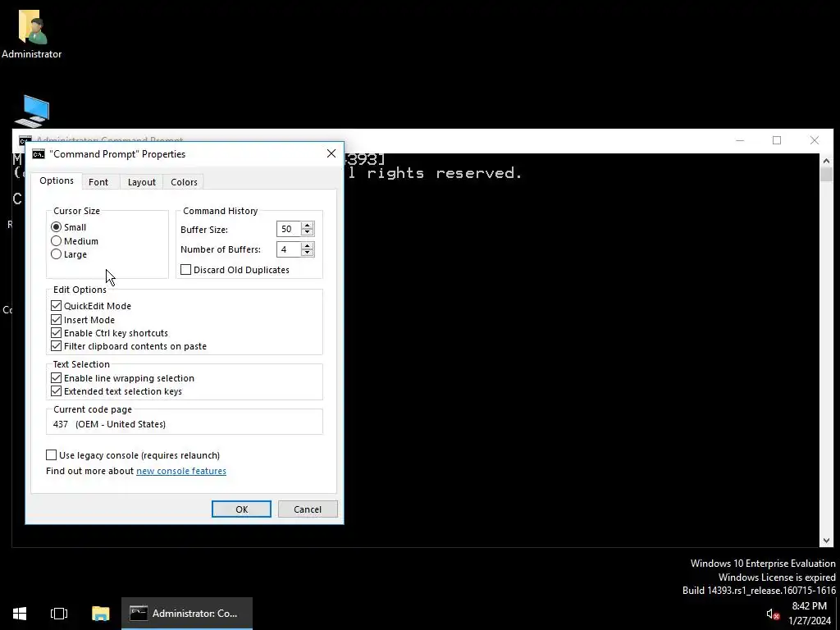The height and width of the screenshot is (630, 840).
Task: Switch to the Layout tab
Action: click(142, 182)
